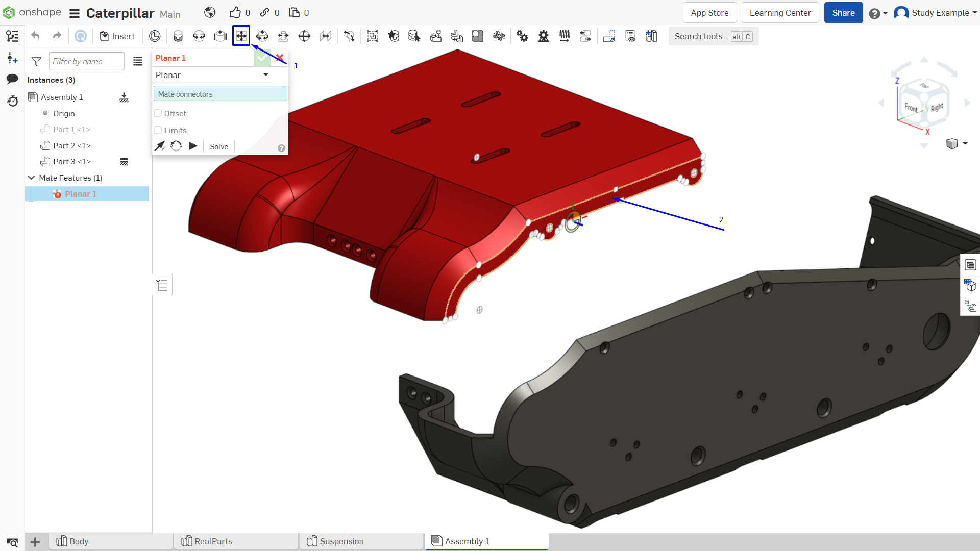The width and height of the screenshot is (980, 551).
Task: Toggle flip primary axis arrow
Action: click(x=160, y=146)
